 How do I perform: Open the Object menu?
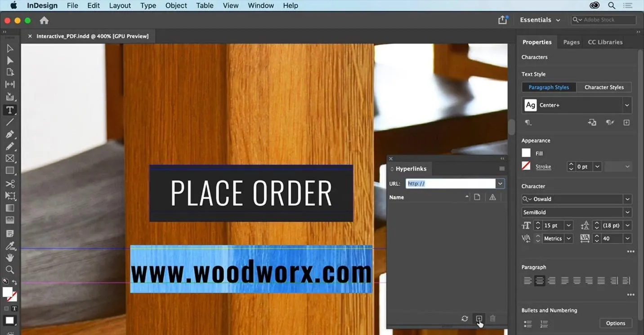click(x=176, y=5)
